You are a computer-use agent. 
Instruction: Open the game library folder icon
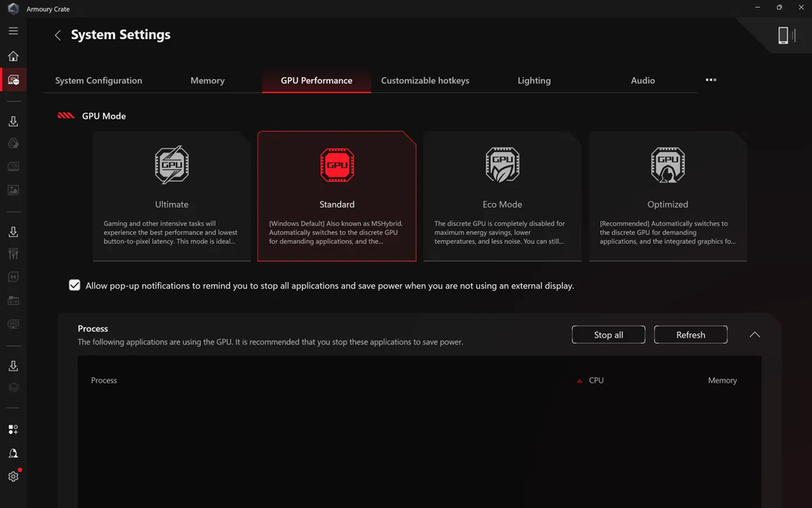(13, 300)
